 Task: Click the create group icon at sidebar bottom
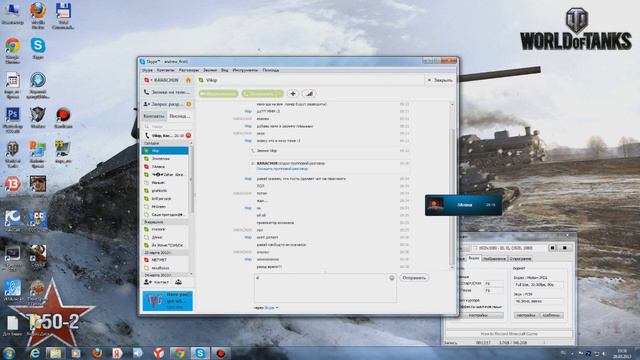(178, 282)
